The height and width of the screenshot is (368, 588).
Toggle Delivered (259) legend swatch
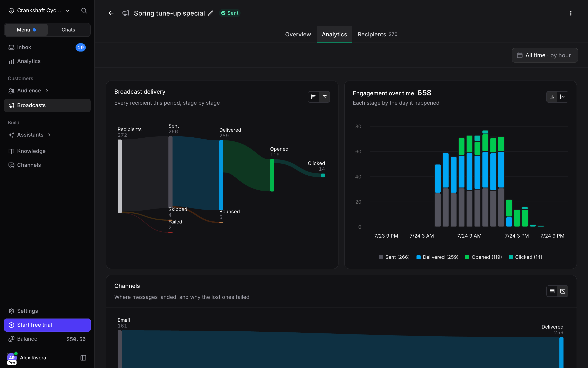[418, 257]
